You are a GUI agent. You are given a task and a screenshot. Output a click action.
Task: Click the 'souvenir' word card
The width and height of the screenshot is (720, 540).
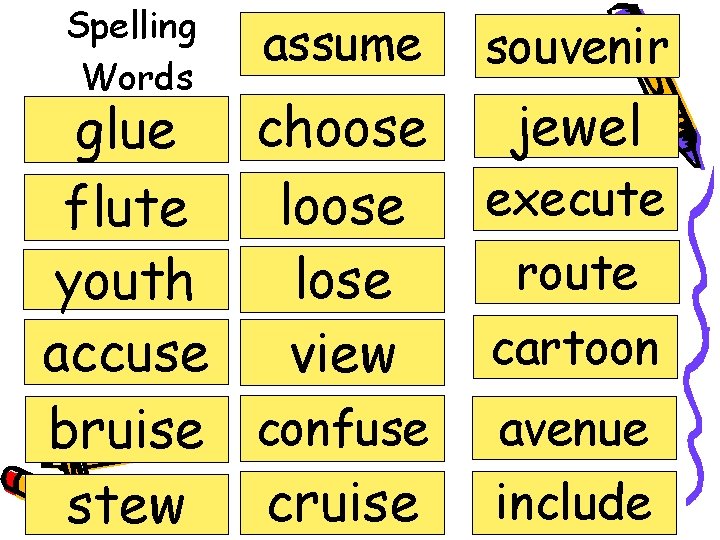pos(577,46)
